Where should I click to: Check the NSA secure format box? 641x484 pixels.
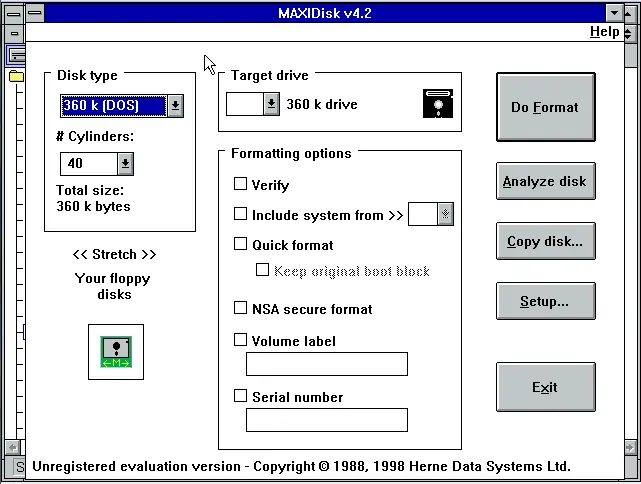(x=240, y=307)
